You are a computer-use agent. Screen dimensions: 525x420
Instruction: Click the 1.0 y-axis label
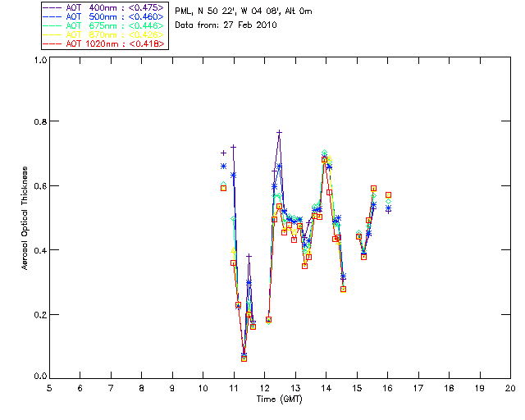40,60
